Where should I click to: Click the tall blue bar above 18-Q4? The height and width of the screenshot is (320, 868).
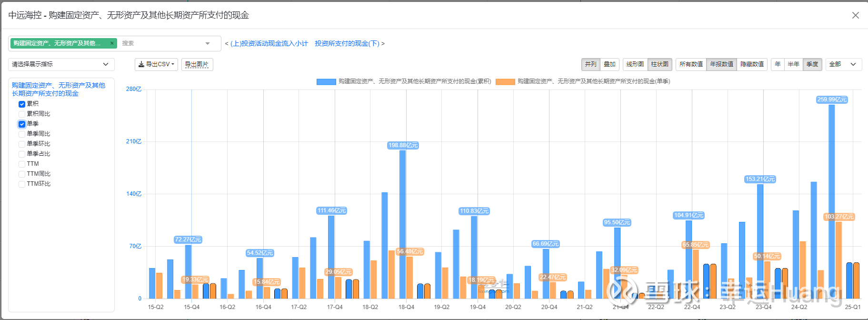[x=403, y=224]
